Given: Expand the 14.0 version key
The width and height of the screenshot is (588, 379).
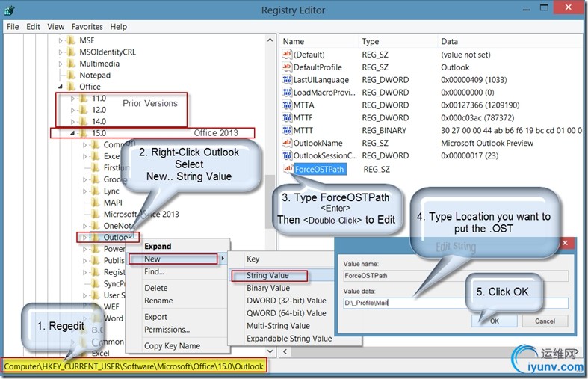Looking at the screenshot, I should coord(72,122).
